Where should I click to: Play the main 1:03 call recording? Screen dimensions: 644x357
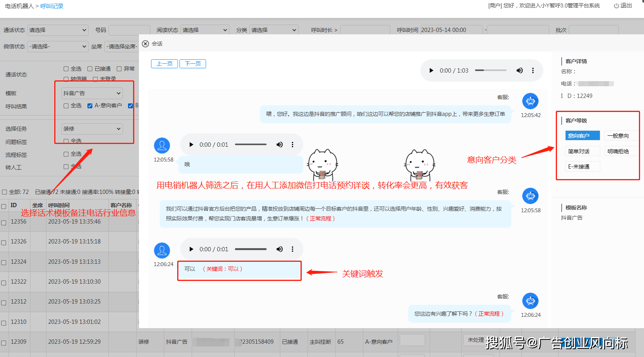431,71
